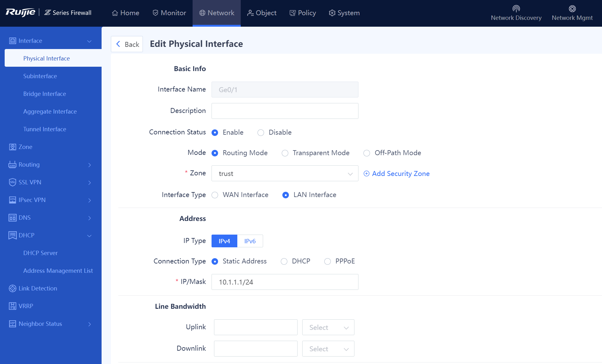The width and height of the screenshot is (602, 364).
Task: Go to the Link Detection page
Action: (x=38, y=288)
